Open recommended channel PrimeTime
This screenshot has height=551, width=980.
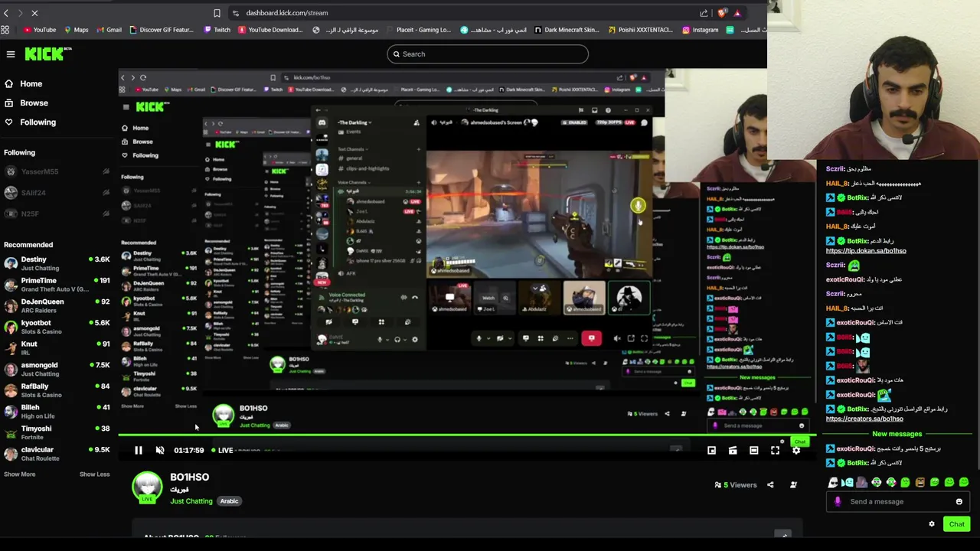pos(57,285)
